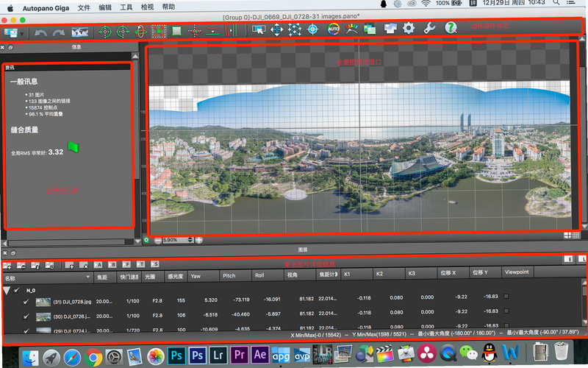Click the F button in layers toolbar
This screenshot has height=368, width=588.
(x=126, y=264)
